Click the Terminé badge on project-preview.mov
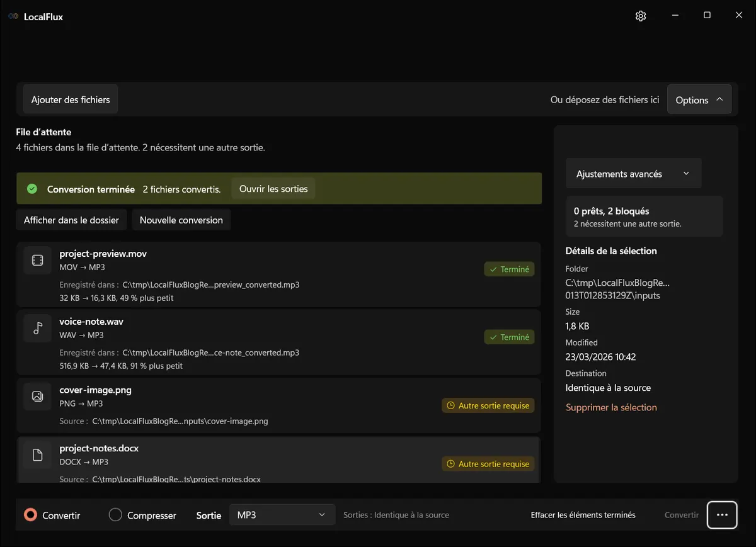The width and height of the screenshot is (756, 547). tap(509, 269)
